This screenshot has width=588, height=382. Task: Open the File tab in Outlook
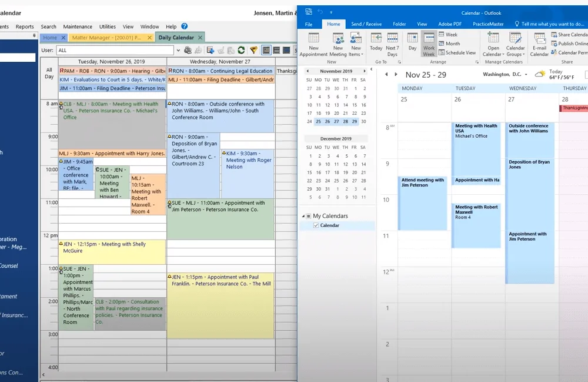coord(309,24)
